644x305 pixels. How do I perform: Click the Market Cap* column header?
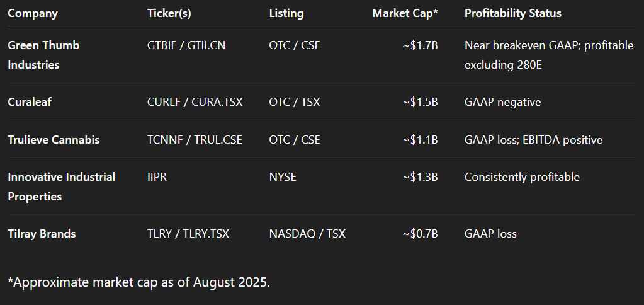[405, 13]
